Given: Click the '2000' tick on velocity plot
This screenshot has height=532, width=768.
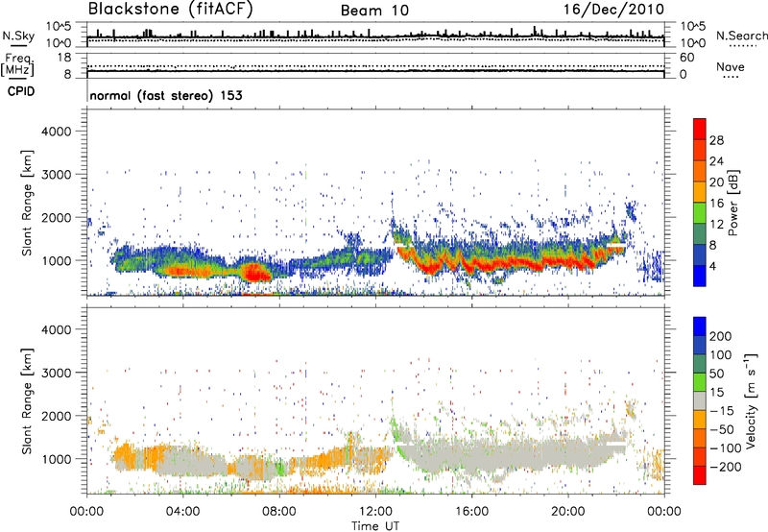Looking at the screenshot, I should (x=56, y=416).
